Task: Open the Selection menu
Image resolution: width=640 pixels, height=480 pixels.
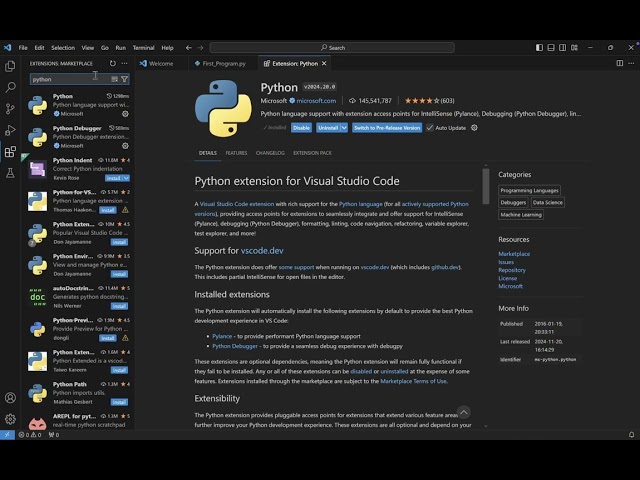Action: (63, 48)
